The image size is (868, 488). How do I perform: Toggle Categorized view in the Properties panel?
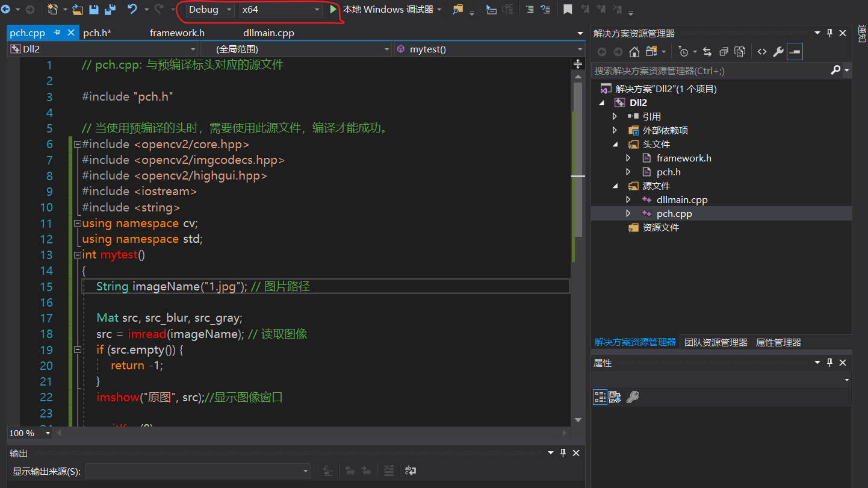(x=600, y=396)
